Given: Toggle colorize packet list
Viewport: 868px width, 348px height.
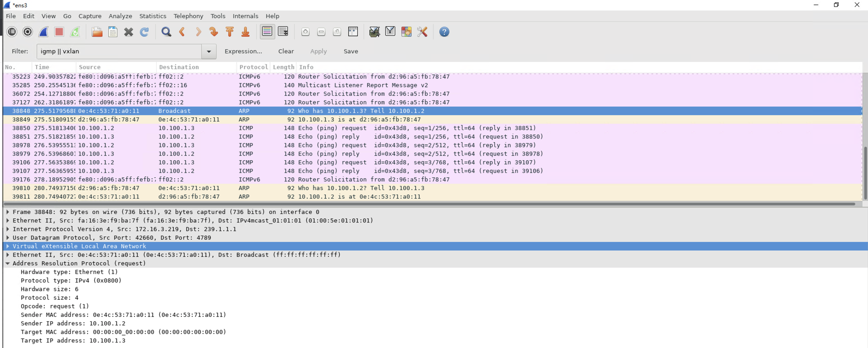Looking at the screenshot, I should [x=267, y=32].
